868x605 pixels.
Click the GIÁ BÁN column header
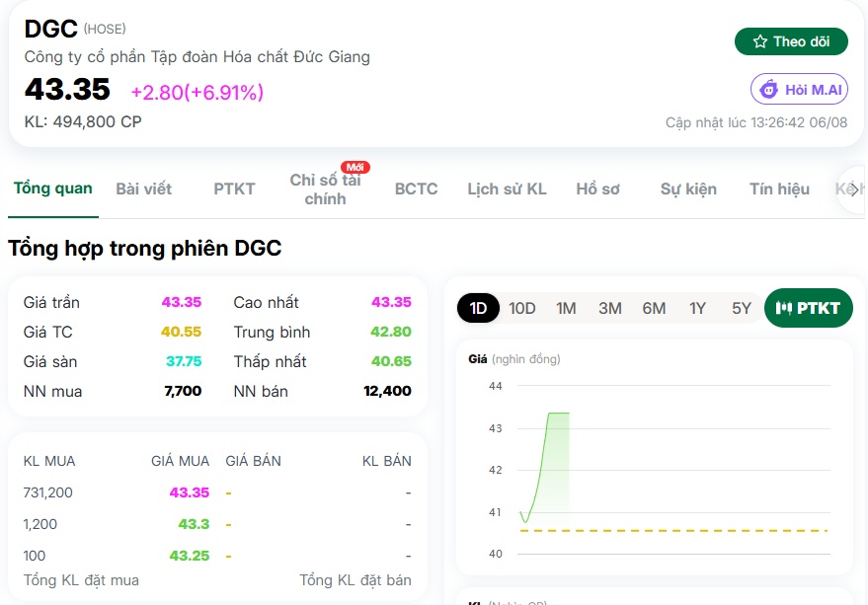(253, 461)
